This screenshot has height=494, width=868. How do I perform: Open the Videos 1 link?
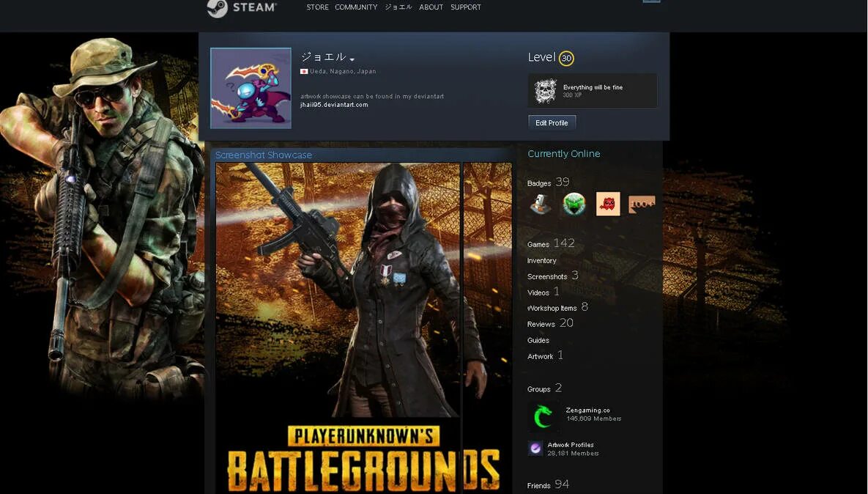tap(543, 292)
